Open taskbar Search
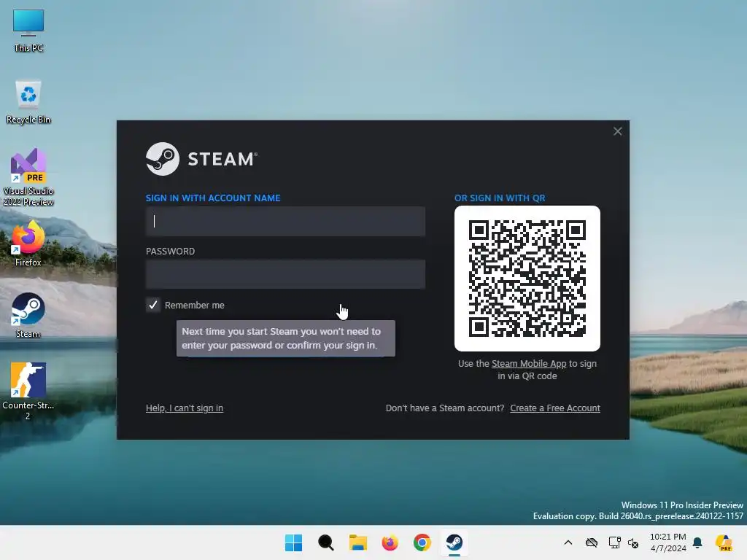This screenshot has width=747, height=560. [326, 542]
